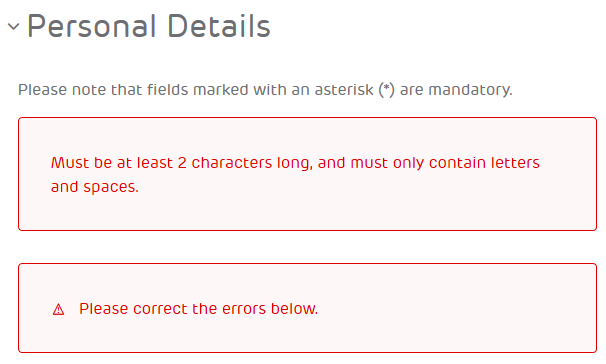
Task: Click the word 'Details' in heading
Action: pos(219,27)
